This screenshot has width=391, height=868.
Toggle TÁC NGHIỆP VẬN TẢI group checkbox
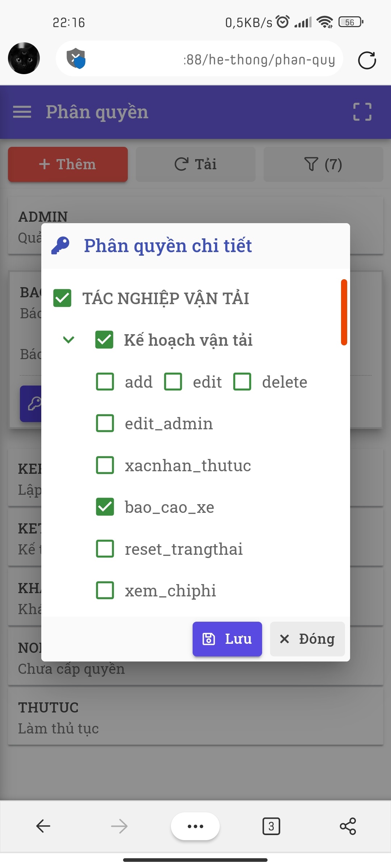(x=62, y=298)
